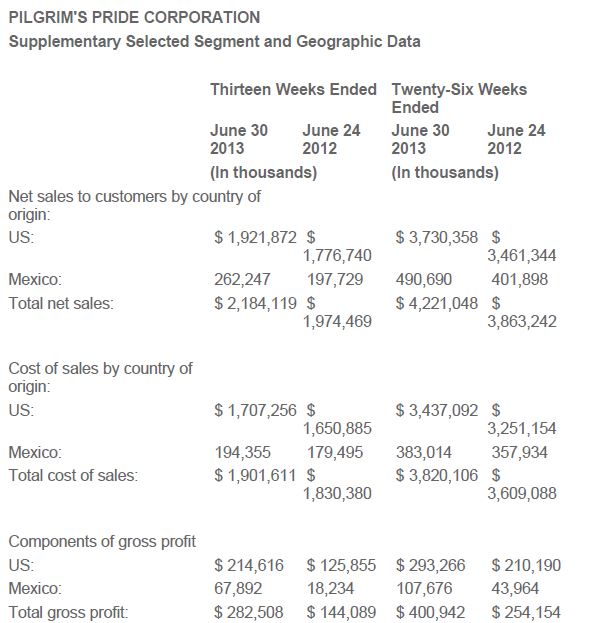Select the Supplementary Selected Segment heading
The image size is (600, 623).
(x=214, y=41)
